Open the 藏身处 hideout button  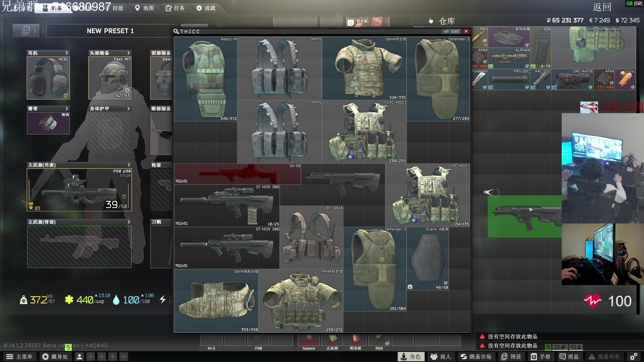pos(55,356)
